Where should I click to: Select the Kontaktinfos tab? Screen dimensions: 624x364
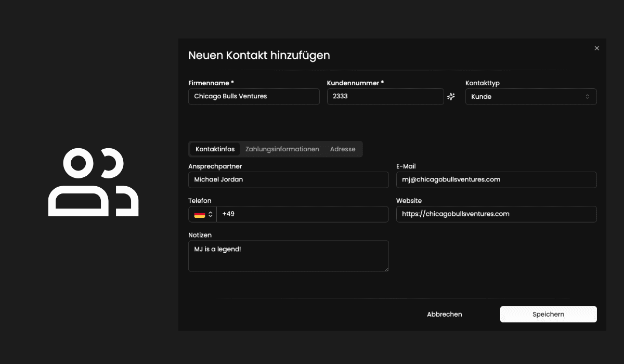214,149
